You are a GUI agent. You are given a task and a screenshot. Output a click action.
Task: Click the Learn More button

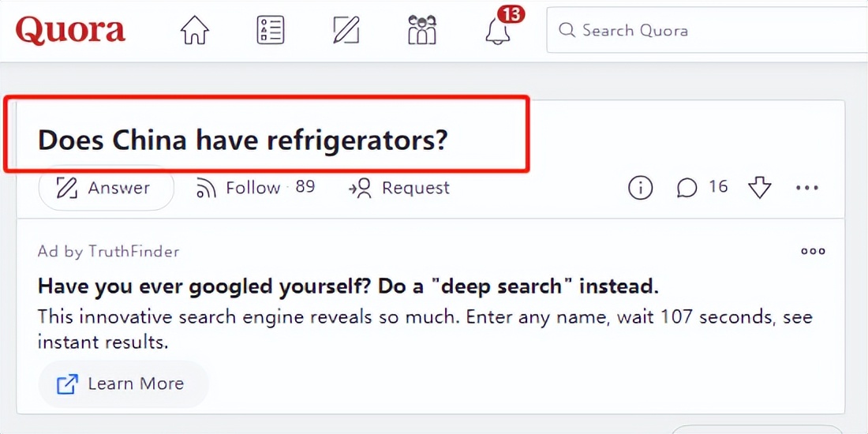click(x=123, y=384)
